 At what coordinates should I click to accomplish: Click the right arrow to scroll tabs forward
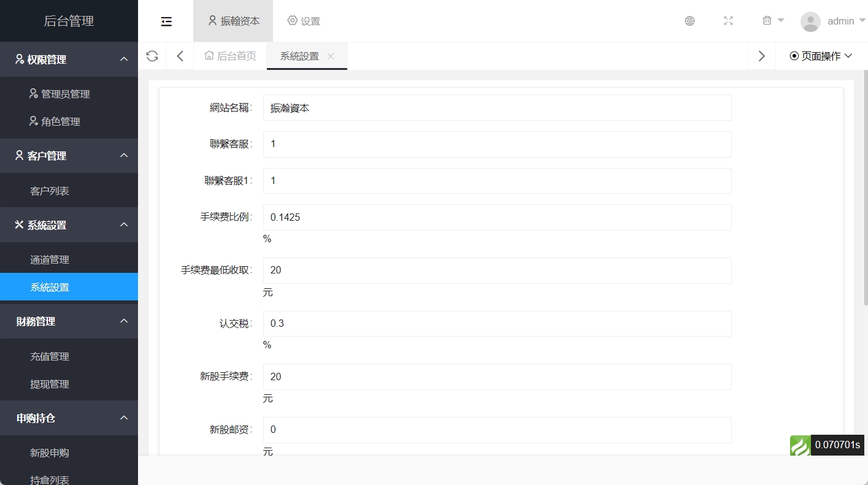click(x=762, y=56)
